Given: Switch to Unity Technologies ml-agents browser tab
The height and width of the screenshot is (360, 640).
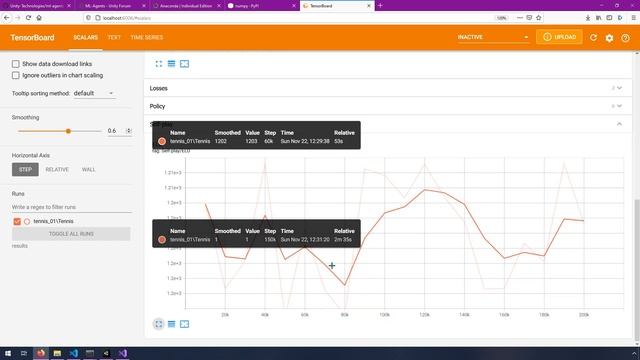Looking at the screenshot, I should (37, 6).
